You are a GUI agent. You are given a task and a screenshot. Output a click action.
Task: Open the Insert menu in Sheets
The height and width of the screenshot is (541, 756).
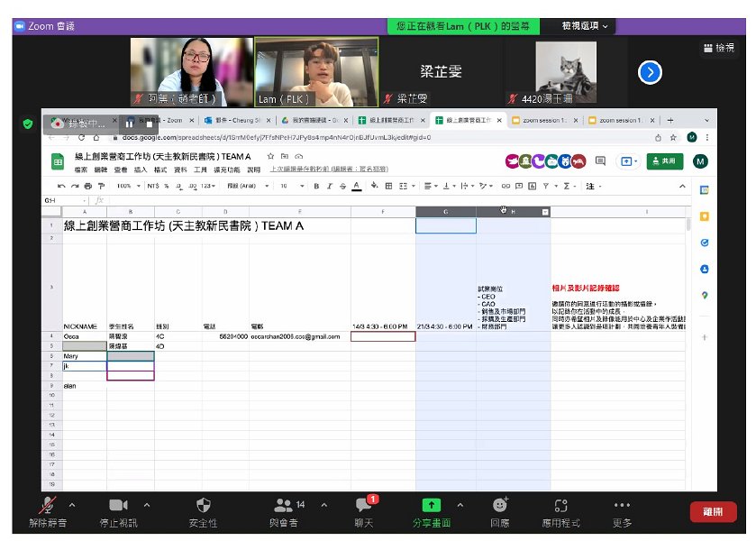click(140, 170)
